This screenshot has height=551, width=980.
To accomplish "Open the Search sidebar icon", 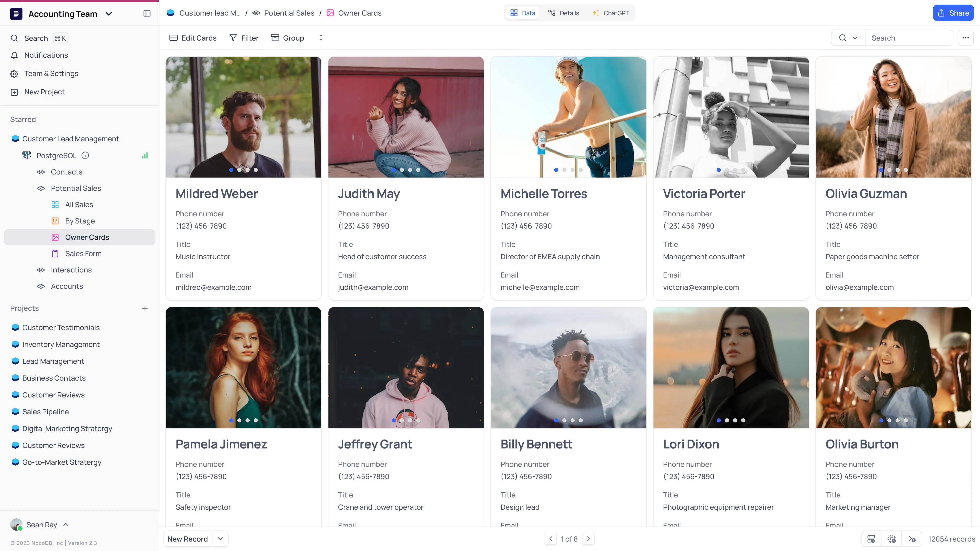I will click(x=15, y=38).
